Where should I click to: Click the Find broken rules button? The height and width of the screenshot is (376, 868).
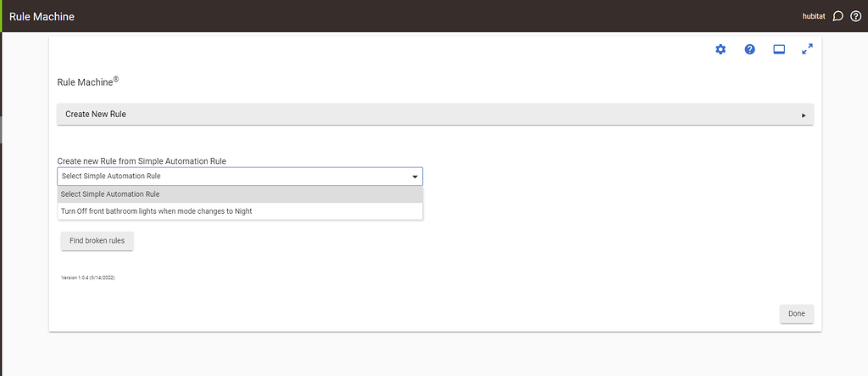pyautogui.click(x=97, y=241)
